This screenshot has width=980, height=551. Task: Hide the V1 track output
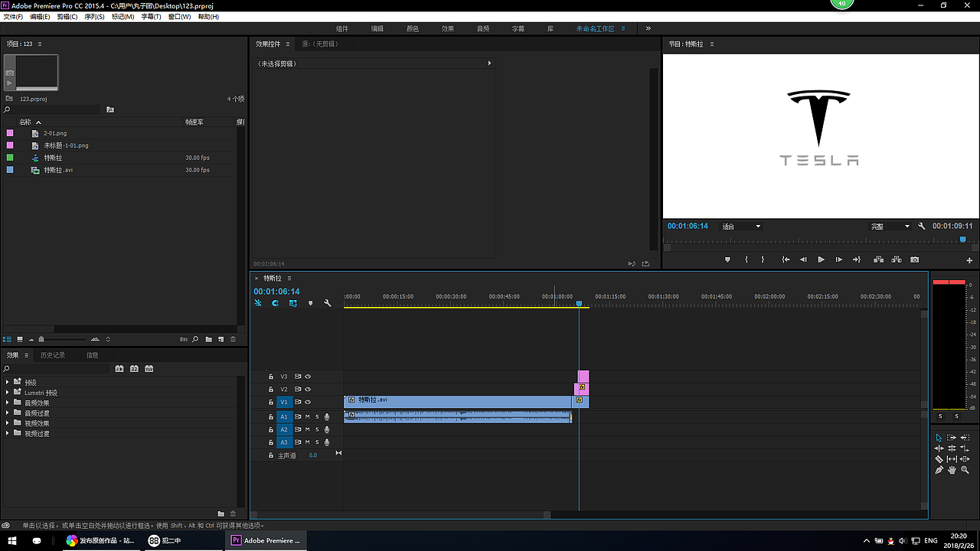pos(308,402)
